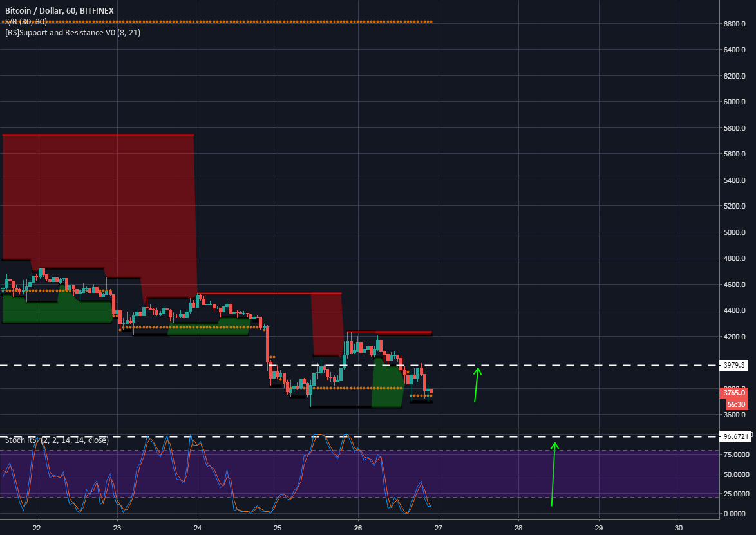This screenshot has width=756, height=535.
Task: Click the red 3765.0 current price label
Action: [x=734, y=391]
